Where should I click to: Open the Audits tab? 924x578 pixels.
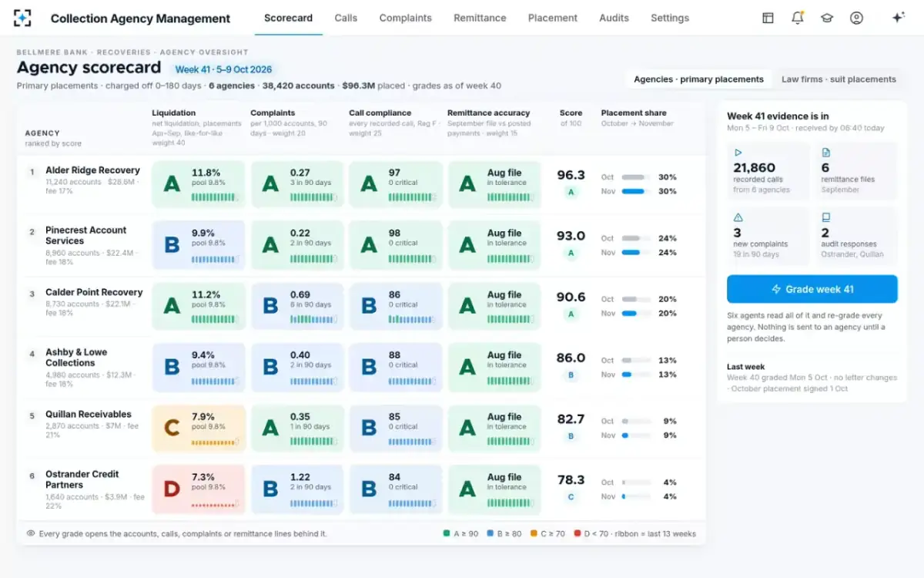[614, 18]
